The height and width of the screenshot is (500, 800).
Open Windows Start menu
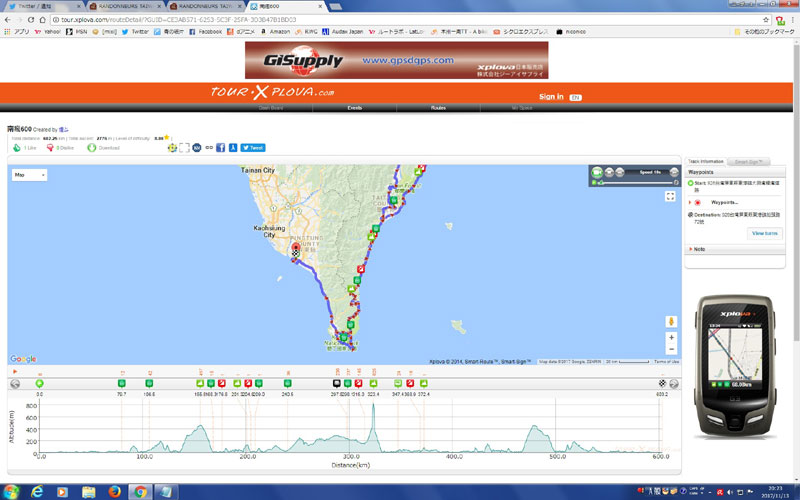tap(10, 492)
